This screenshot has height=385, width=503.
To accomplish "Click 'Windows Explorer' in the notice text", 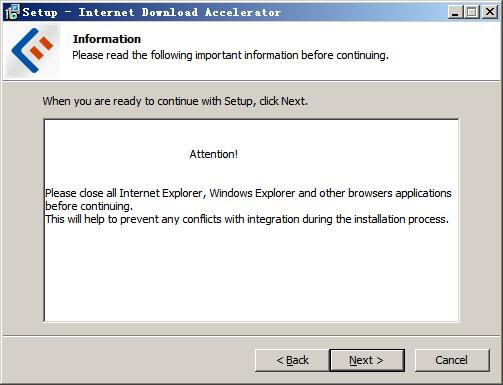I will coord(252,193).
